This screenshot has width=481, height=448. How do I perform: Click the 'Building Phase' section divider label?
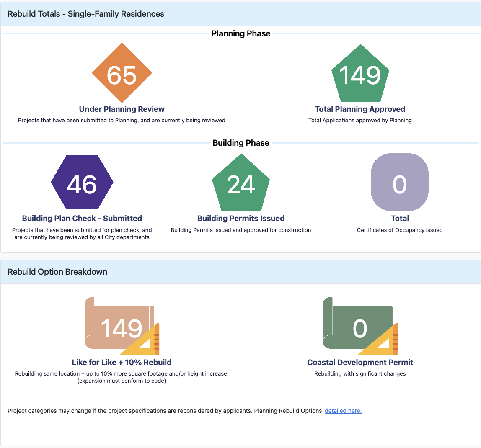coord(241,143)
